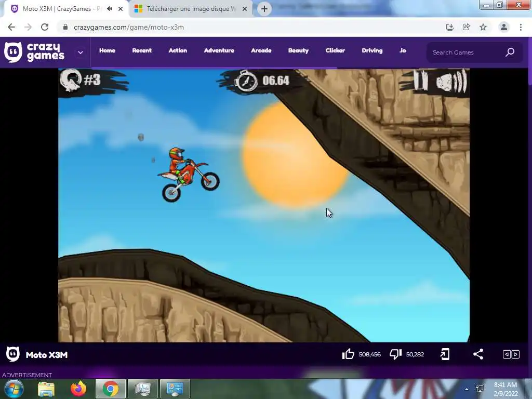Open the Windows Start menu
The height and width of the screenshot is (399, 532).
(14, 389)
